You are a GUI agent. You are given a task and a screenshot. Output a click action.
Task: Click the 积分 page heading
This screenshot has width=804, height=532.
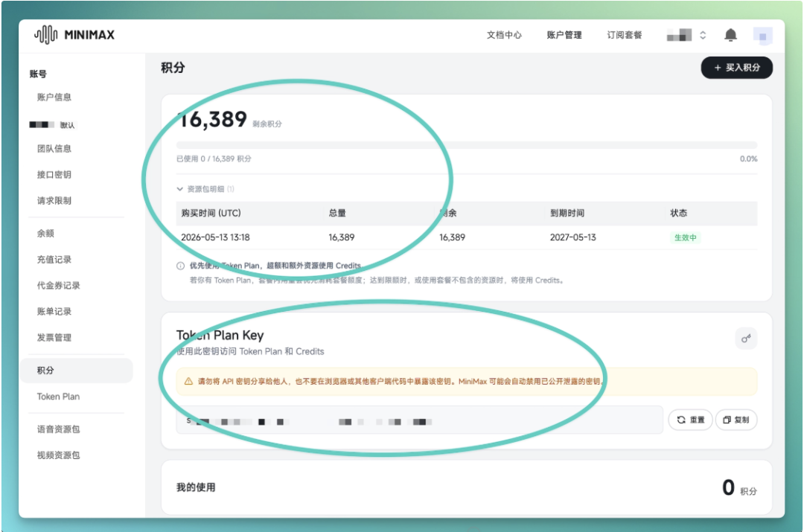click(x=173, y=68)
